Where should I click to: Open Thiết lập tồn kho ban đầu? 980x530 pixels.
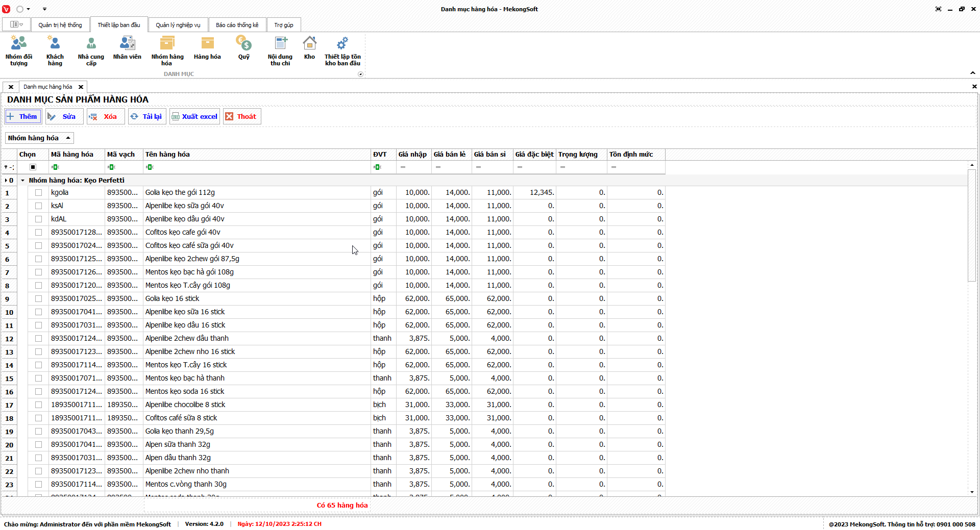click(x=342, y=51)
